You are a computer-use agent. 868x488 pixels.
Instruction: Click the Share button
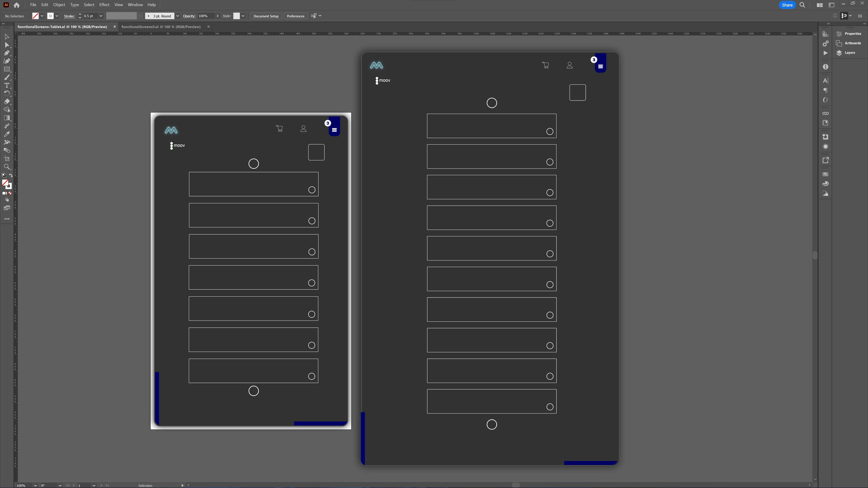(x=787, y=5)
